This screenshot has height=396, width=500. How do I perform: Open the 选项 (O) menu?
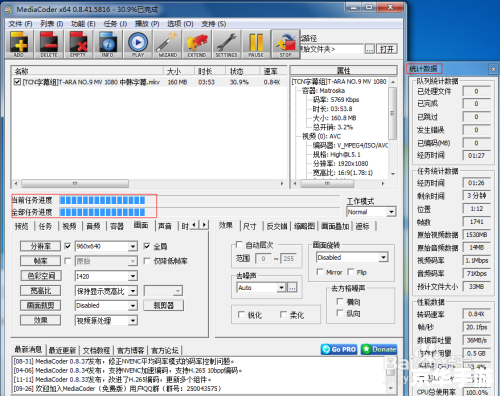180,24
